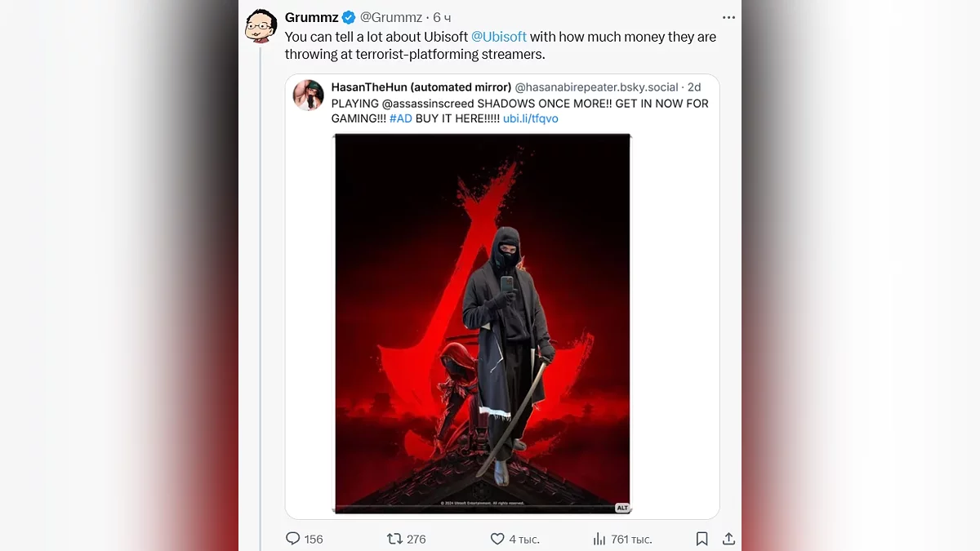Open the Assassin's Creed Shadows poster image

tap(483, 323)
